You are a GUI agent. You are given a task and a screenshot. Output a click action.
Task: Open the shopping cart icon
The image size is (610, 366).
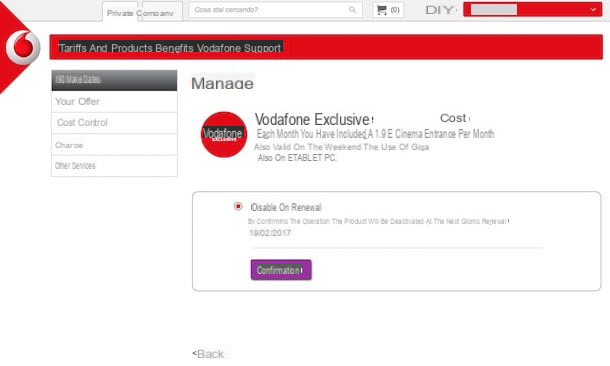tap(382, 10)
